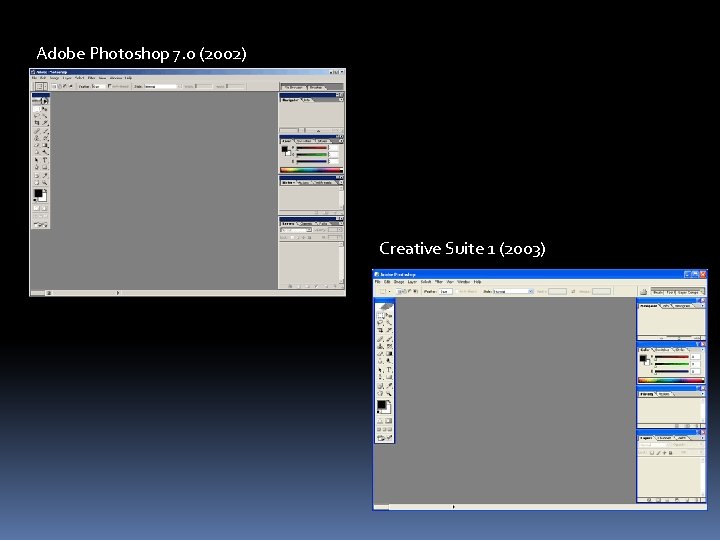This screenshot has height=540, width=720.
Task: Select Rectangular Marquee tool in Photoshop 7.0 toolbox
Action: pos(36,109)
